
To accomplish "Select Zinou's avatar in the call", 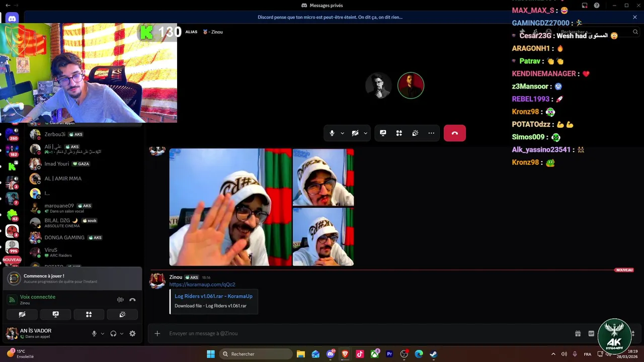I will 411,85.
